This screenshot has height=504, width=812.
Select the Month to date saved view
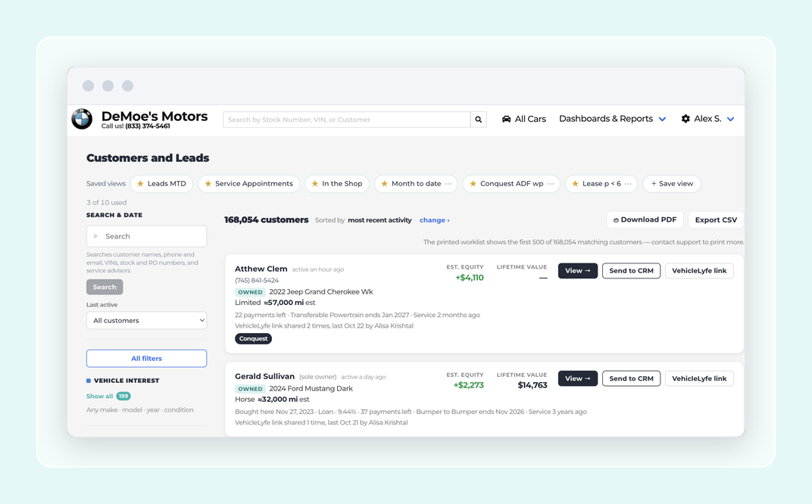(x=416, y=184)
